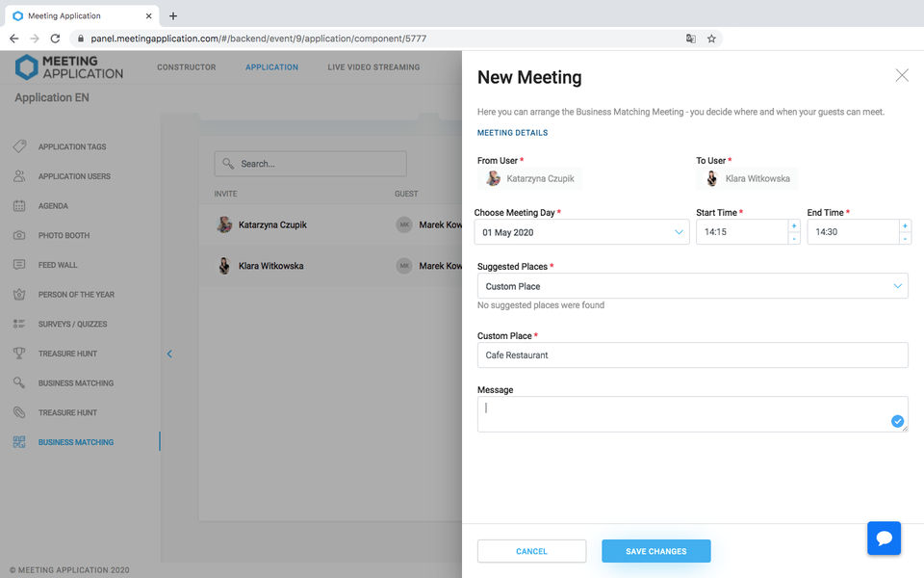Open the Photo Booth camera icon

coord(19,235)
